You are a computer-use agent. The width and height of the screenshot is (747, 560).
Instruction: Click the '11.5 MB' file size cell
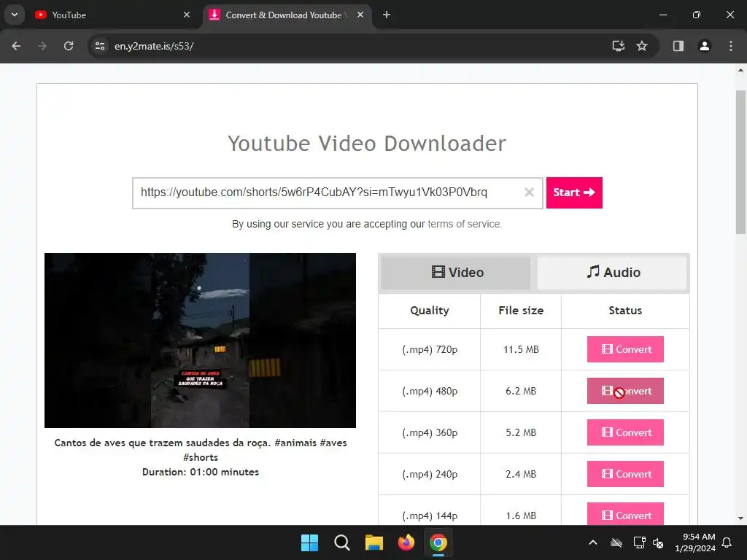tap(521, 349)
